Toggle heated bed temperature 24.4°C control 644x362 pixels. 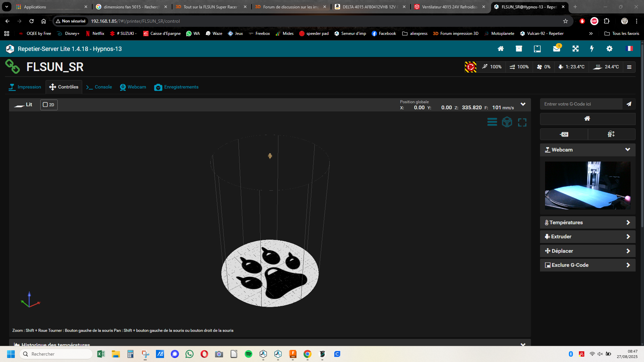click(x=606, y=67)
